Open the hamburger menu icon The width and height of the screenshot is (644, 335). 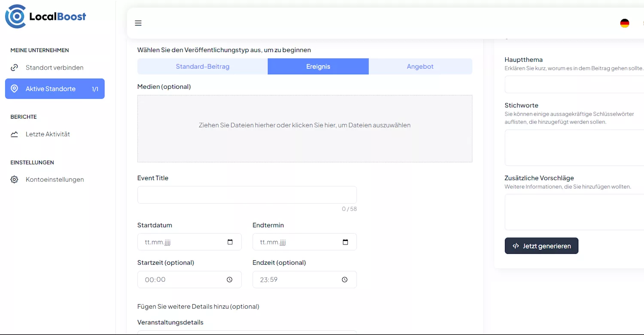click(138, 23)
